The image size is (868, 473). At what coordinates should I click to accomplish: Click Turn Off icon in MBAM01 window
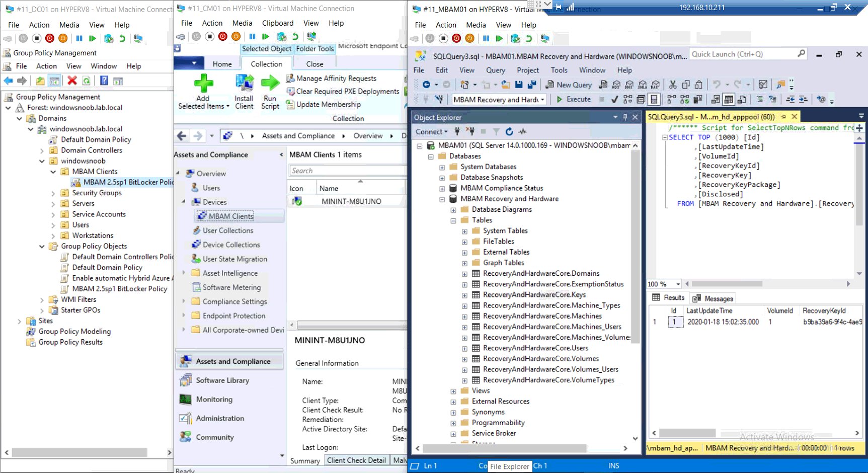point(443,38)
